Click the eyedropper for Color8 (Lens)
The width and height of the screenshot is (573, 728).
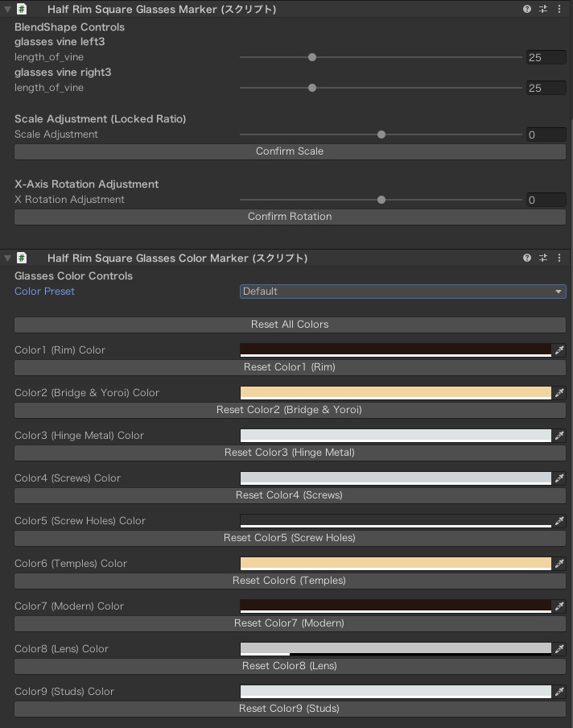click(x=559, y=649)
